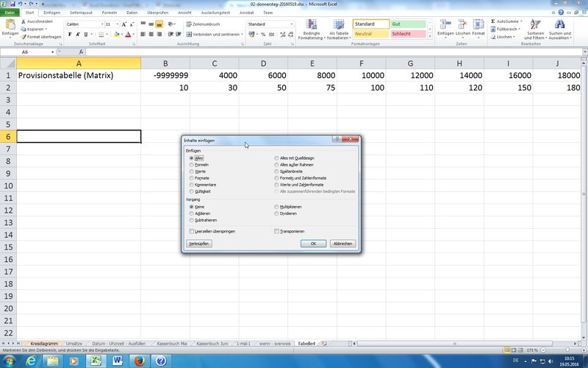The width and height of the screenshot is (588, 368).
Task: Click the Abbrechen button
Action: click(x=343, y=243)
